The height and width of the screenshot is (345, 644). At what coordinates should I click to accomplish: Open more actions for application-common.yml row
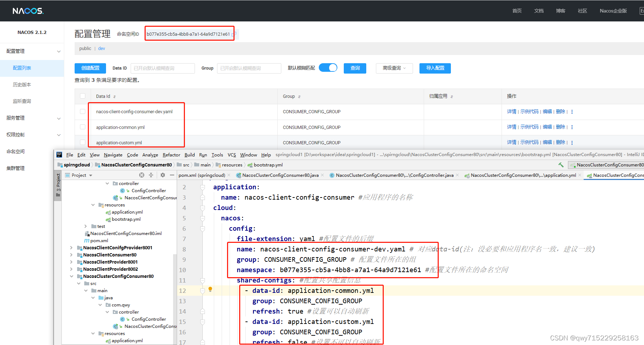(x=572, y=127)
